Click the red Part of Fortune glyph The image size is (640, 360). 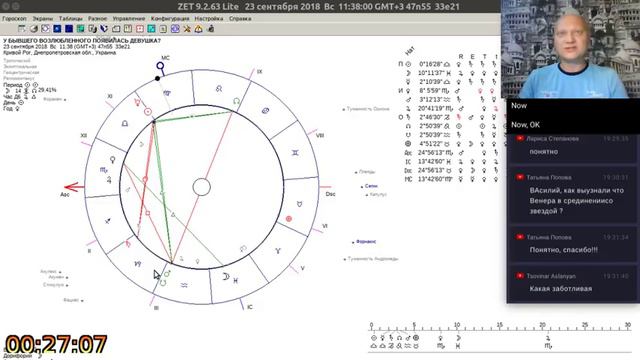point(289,219)
